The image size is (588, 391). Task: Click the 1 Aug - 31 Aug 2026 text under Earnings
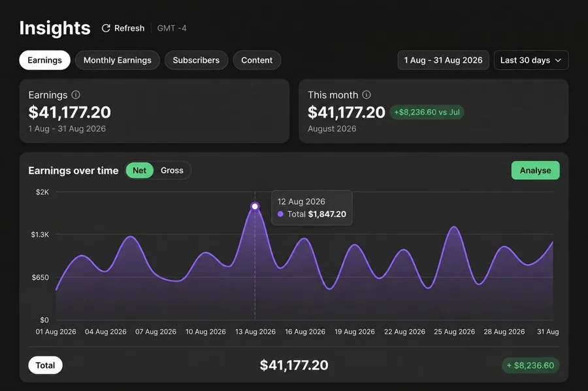[67, 129]
